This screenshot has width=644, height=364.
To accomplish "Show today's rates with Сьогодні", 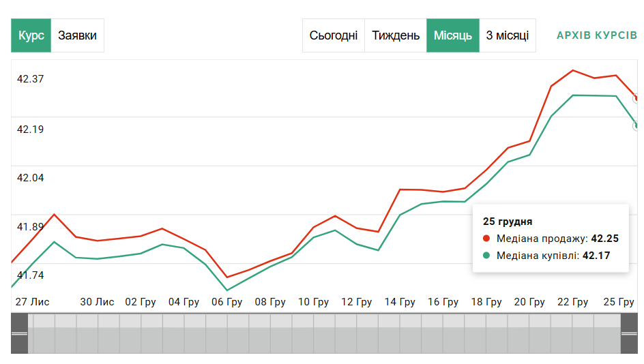I will (334, 35).
